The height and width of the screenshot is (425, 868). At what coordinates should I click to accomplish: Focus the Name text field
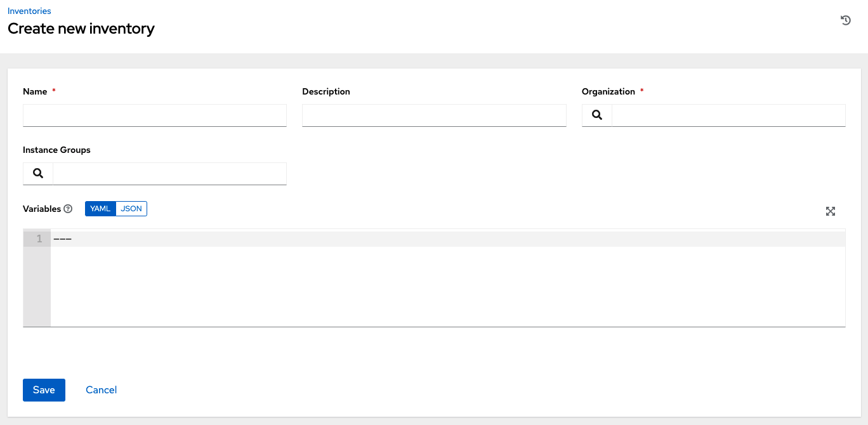[x=155, y=115]
